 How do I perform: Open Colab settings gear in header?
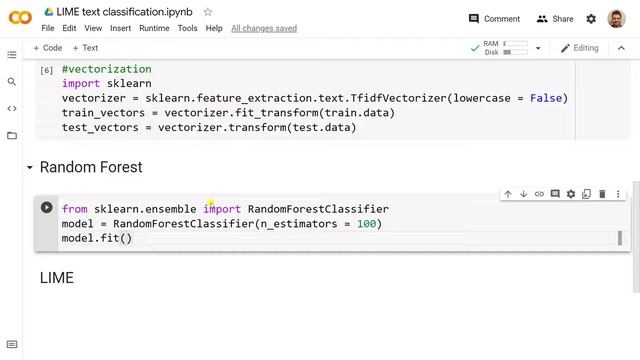[591, 19]
